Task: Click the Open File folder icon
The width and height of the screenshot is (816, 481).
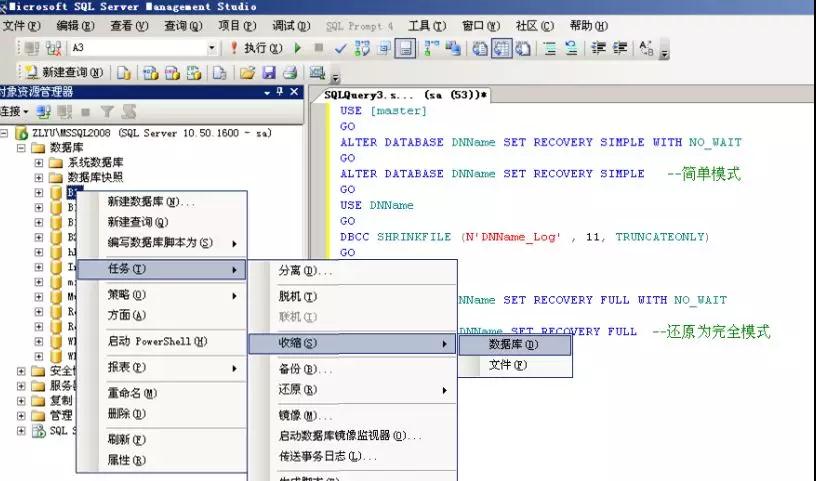Action: pyautogui.click(x=247, y=72)
